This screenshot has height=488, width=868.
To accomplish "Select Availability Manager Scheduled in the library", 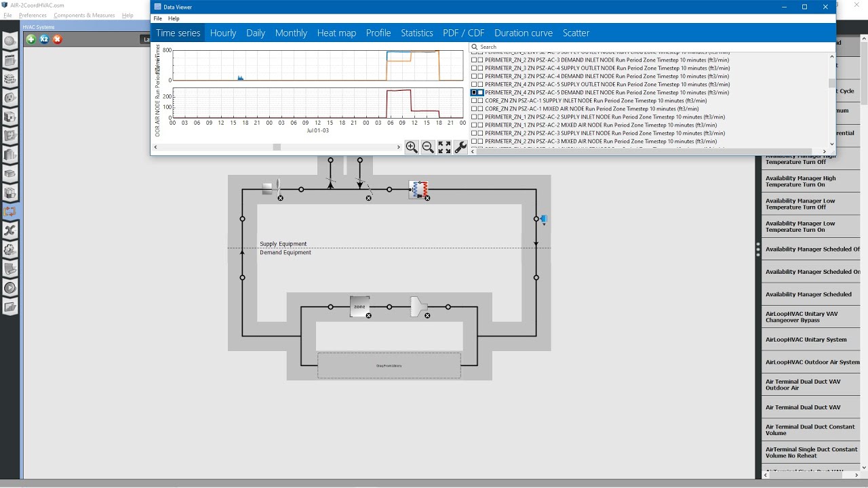I will click(812, 294).
